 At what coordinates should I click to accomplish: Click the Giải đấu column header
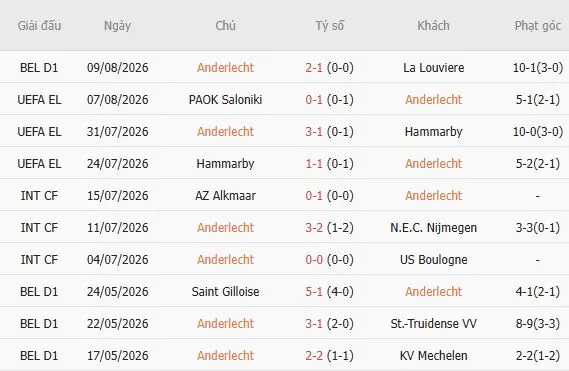coord(39,25)
